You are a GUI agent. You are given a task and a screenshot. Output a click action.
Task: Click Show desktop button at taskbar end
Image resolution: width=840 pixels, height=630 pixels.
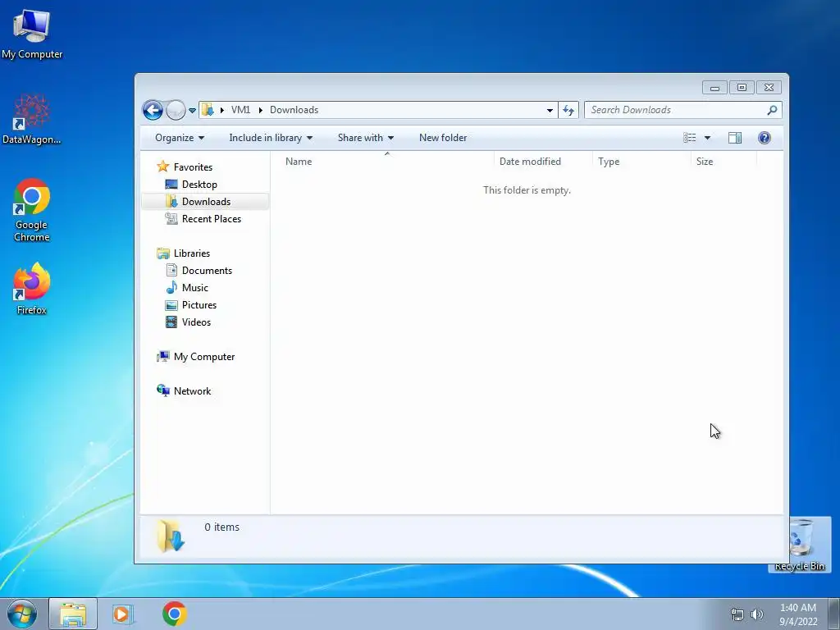tap(834, 614)
